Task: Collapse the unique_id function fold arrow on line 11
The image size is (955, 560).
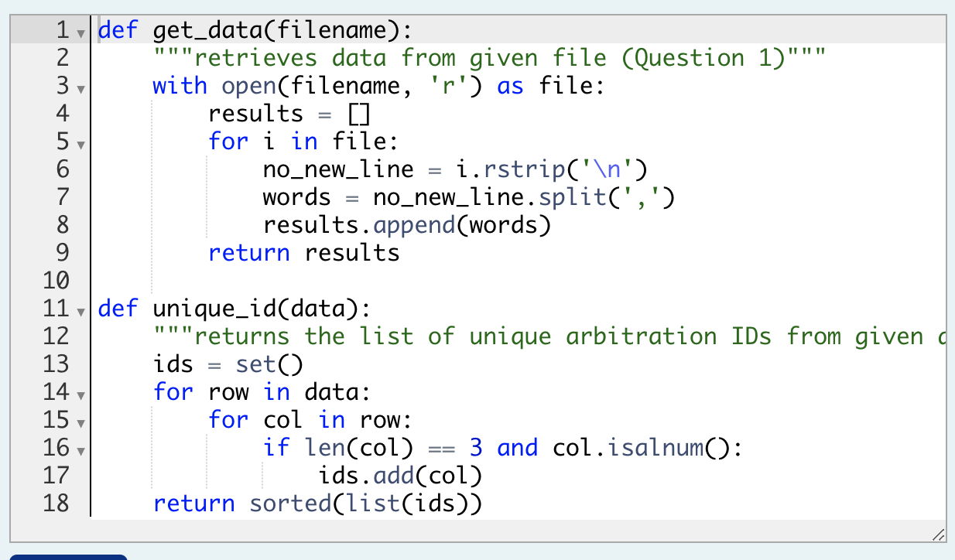Action: (80, 311)
